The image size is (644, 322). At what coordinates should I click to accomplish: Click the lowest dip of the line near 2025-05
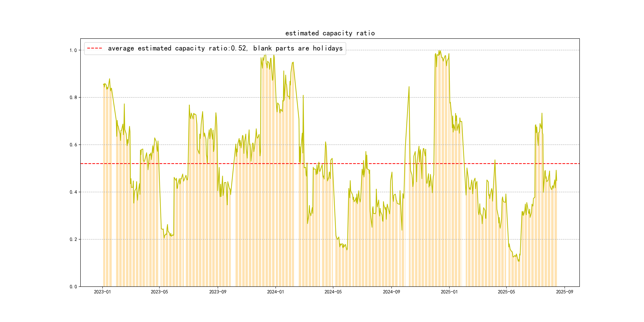pyautogui.click(x=519, y=261)
